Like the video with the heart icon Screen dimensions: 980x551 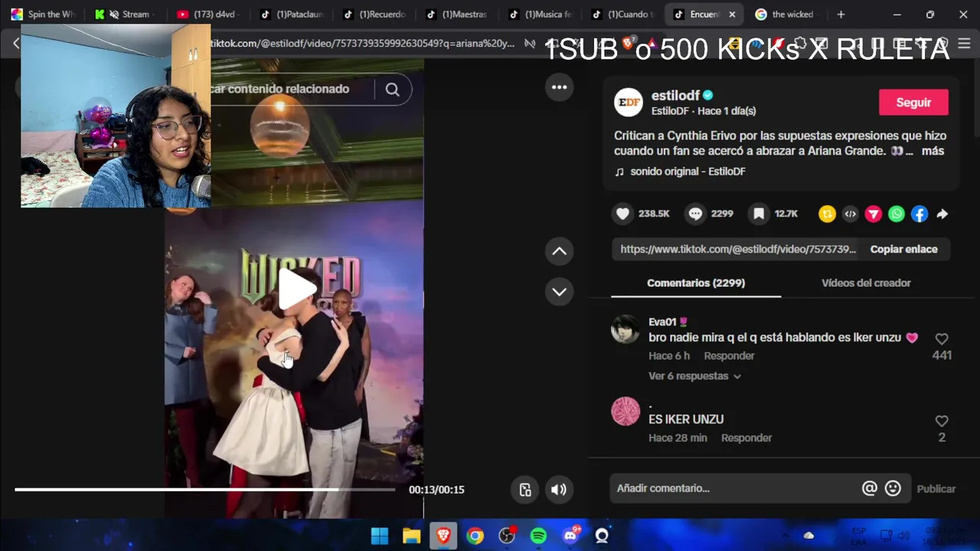(x=623, y=214)
